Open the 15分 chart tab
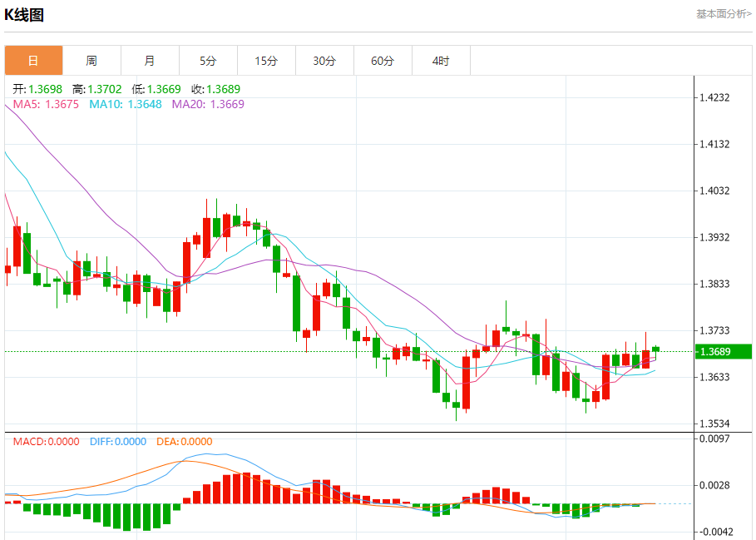Viewport: 756px width, 540px height. coord(267,61)
